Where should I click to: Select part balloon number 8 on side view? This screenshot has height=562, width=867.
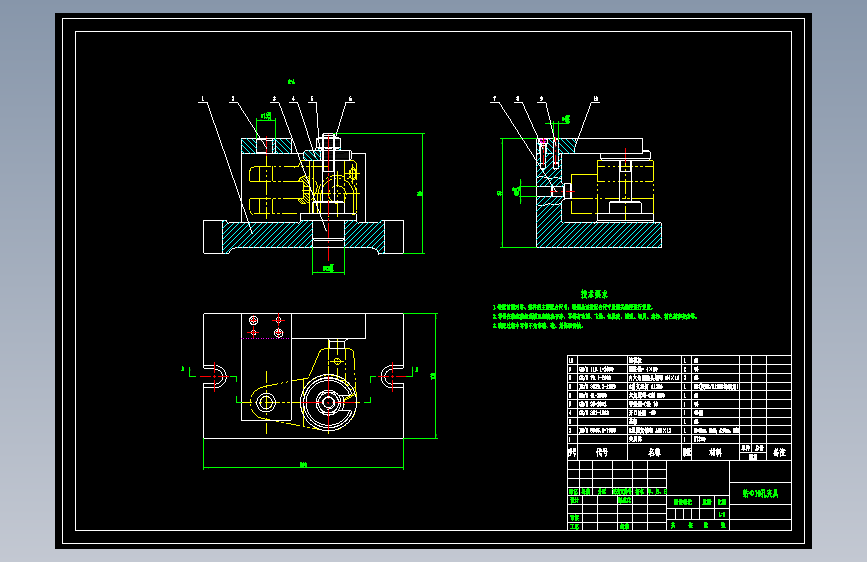518,99
